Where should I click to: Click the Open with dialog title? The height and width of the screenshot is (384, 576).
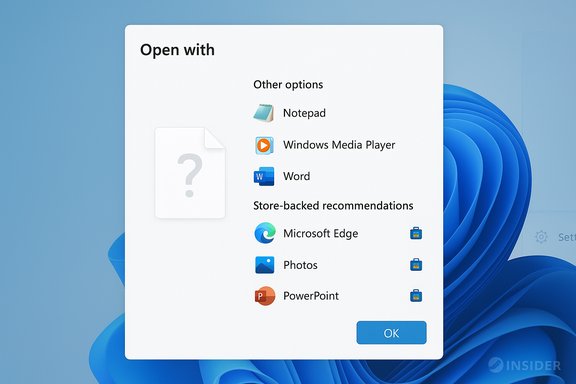[177, 50]
